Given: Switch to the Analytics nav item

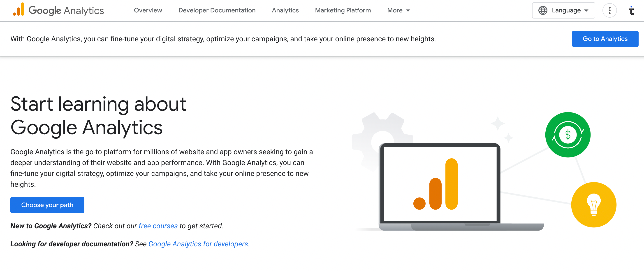Looking at the screenshot, I should (x=285, y=10).
